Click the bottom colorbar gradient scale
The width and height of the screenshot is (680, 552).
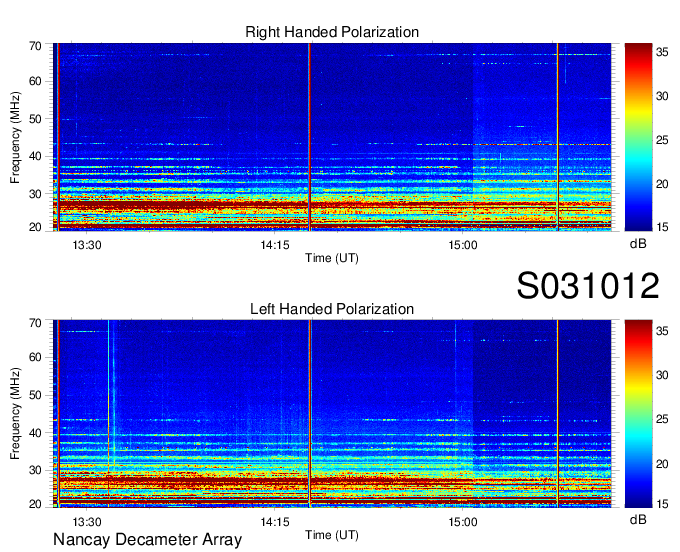point(638,414)
